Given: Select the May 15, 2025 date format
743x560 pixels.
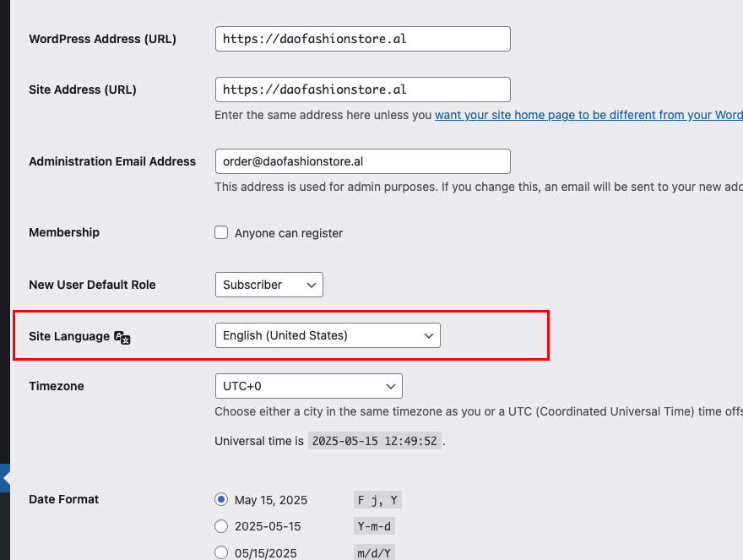Looking at the screenshot, I should (221, 499).
